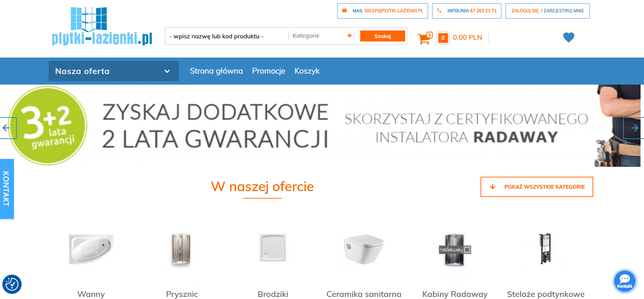
Task: Expand the Nasza oferta menu
Action: click(x=113, y=71)
